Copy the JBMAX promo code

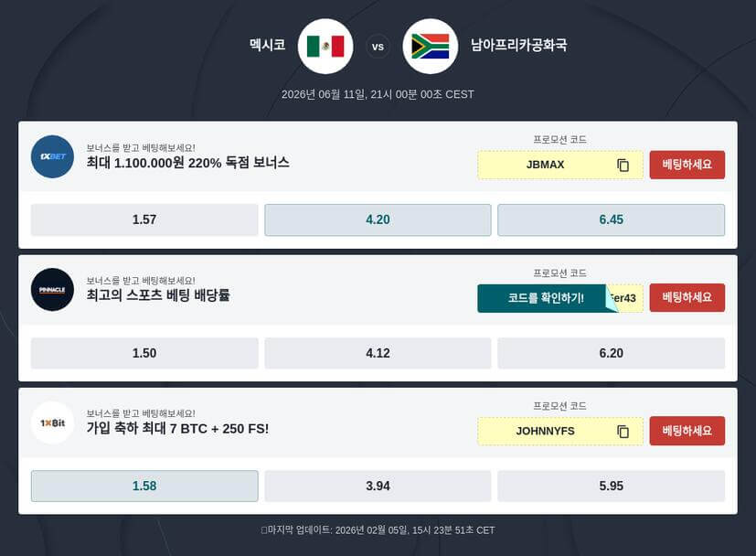click(x=624, y=166)
